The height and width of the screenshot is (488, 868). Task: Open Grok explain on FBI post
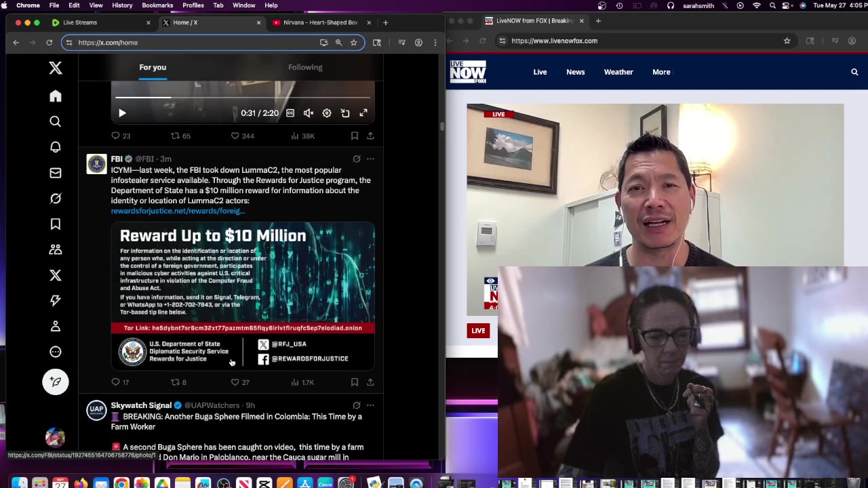357,159
